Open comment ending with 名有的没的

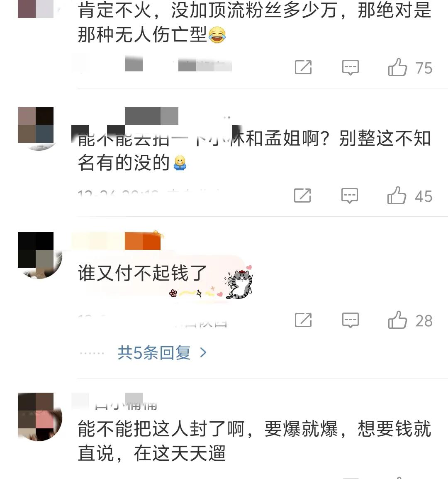coord(254,150)
